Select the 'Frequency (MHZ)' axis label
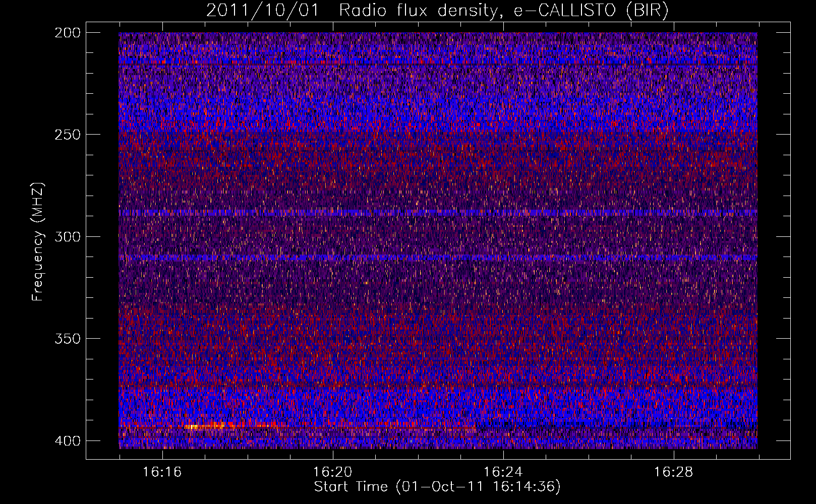Viewport: 816px width, 504px height. tap(38, 241)
